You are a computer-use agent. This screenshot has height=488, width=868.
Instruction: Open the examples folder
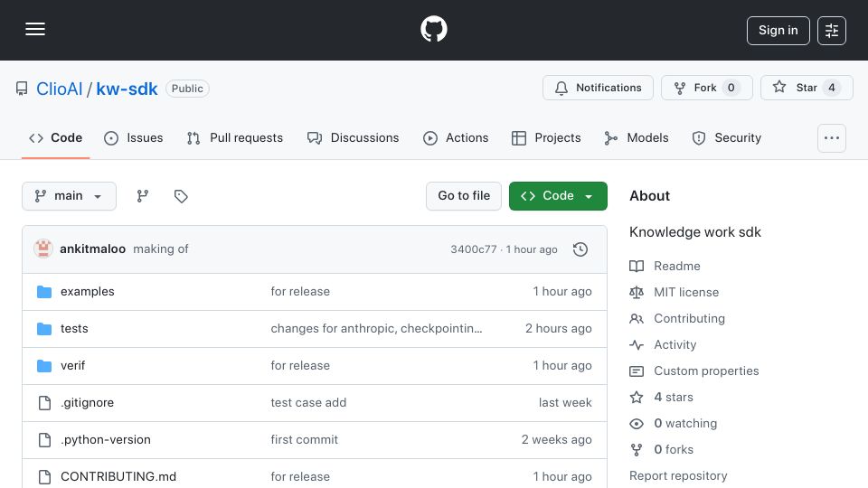pos(88,292)
